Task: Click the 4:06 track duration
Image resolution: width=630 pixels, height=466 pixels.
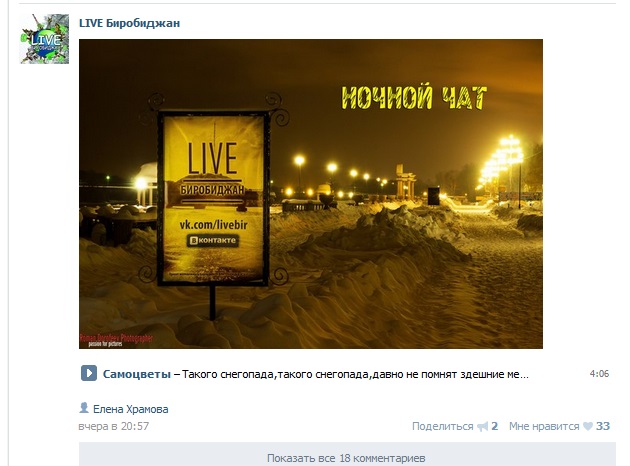Action: click(599, 374)
